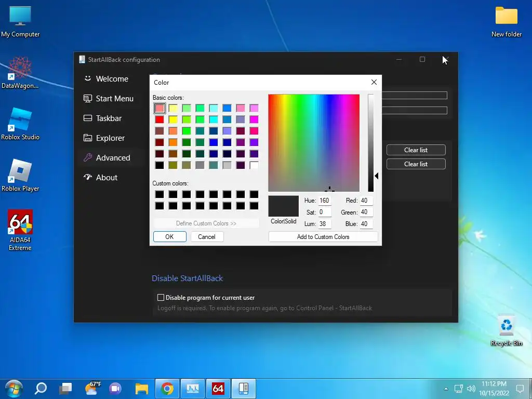Open Task View on the taskbar
Image resolution: width=532 pixels, height=399 pixels.
click(65, 389)
